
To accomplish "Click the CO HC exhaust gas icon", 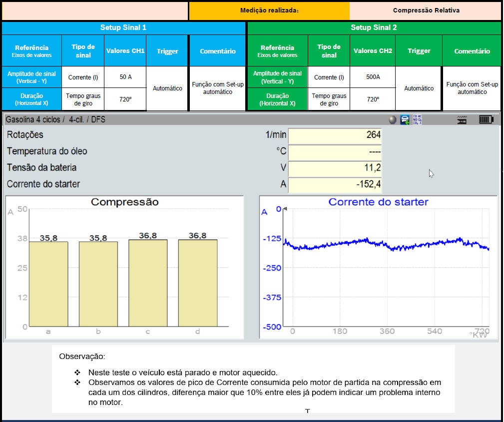I will tap(417, 120).
